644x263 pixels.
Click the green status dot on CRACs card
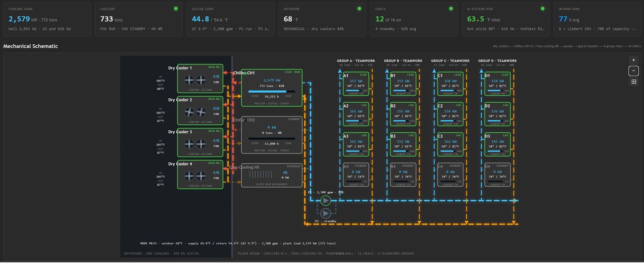[x=451, y=8]
